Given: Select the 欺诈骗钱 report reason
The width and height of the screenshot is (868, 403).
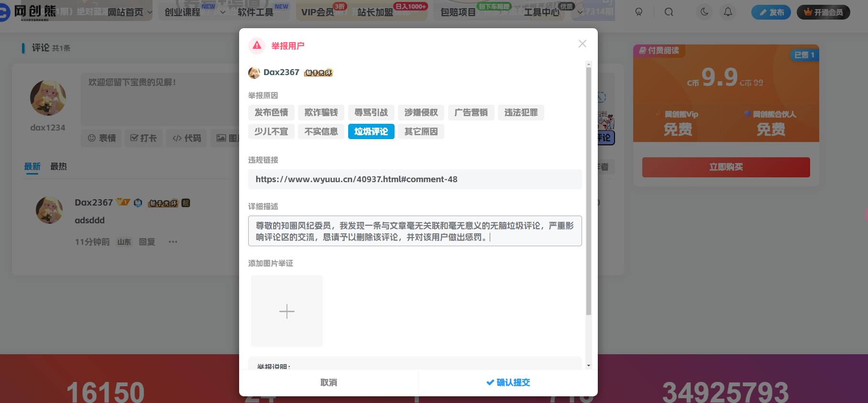Looking at the screenshot, I should (321, 112).
